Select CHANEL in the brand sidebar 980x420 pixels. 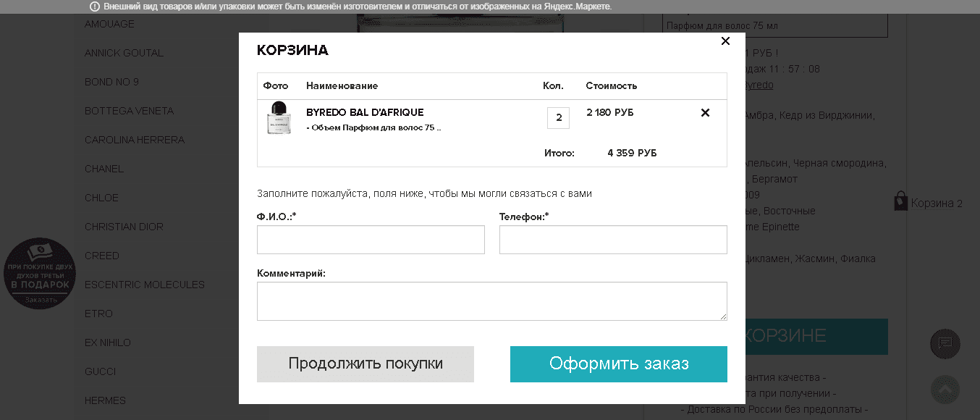click(104, 169)
